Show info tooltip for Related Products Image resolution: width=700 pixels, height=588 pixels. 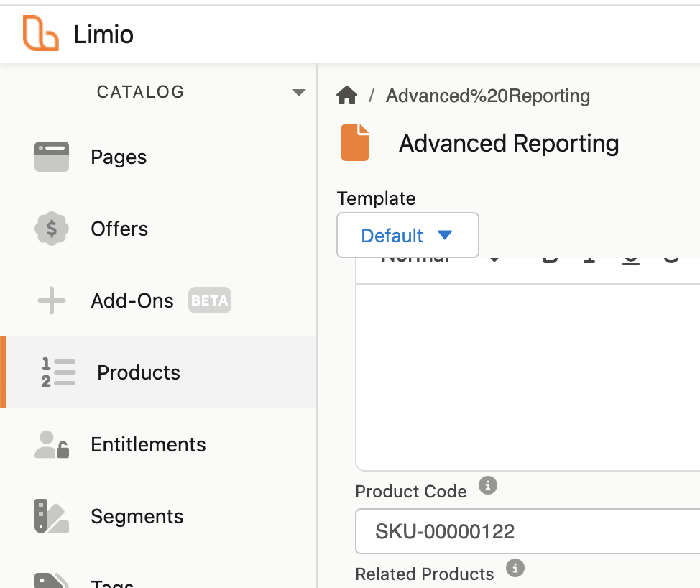click(515, 569)
